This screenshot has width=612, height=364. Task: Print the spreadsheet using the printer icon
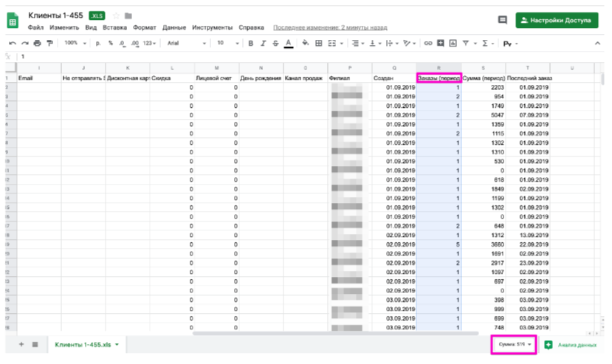point(37,44)
